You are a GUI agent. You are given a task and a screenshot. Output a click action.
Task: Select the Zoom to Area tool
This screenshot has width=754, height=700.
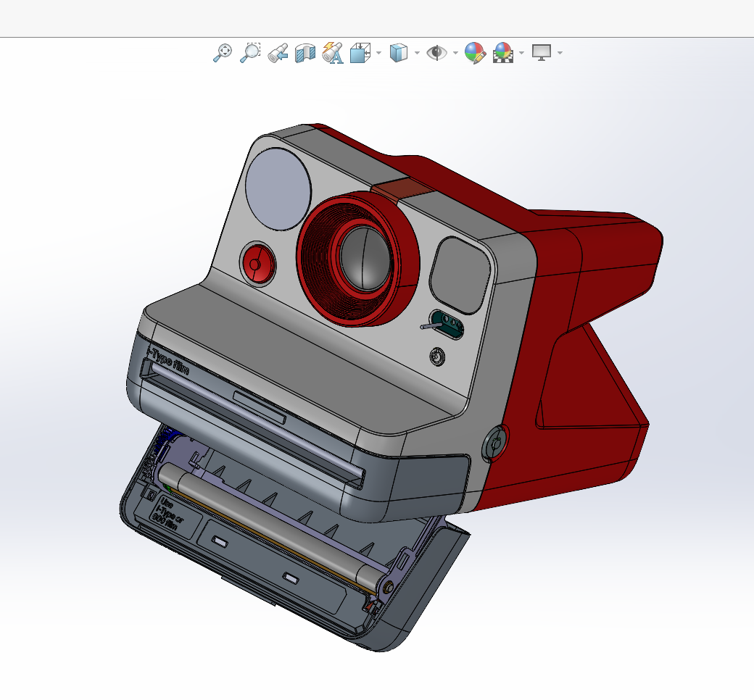[250, 52]
